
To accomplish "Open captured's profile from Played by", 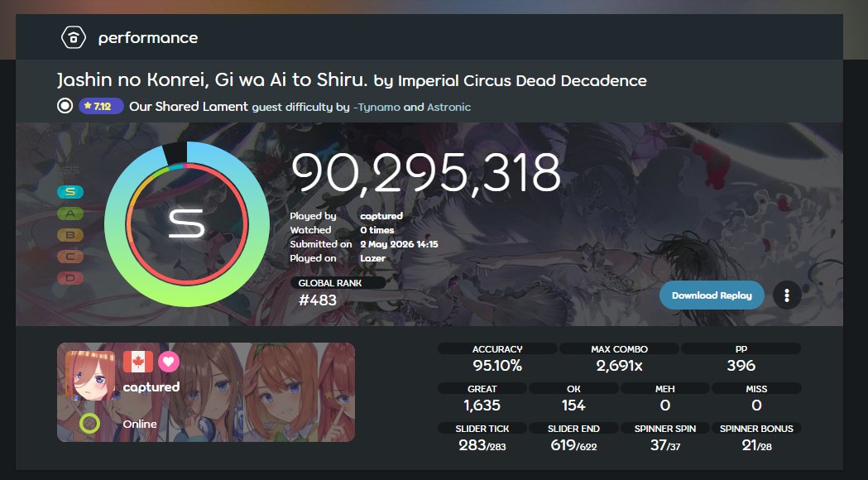I will 381,216.
